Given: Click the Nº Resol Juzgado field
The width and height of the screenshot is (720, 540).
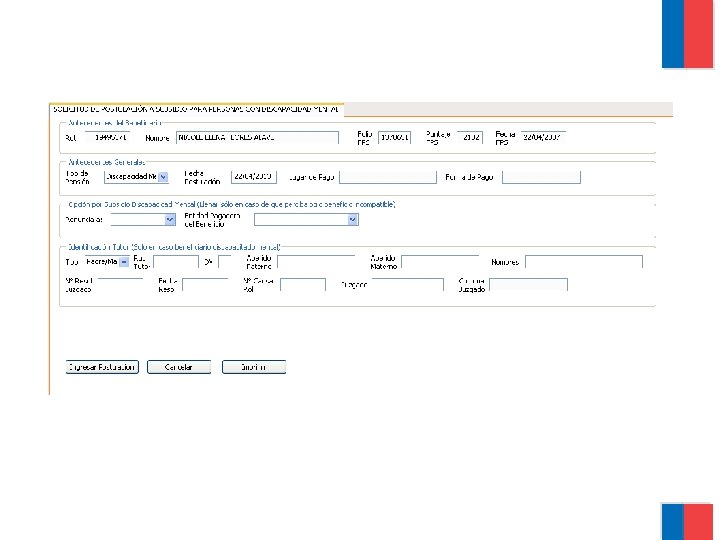Looking at the screenshot, I should (x=120, y=285).
